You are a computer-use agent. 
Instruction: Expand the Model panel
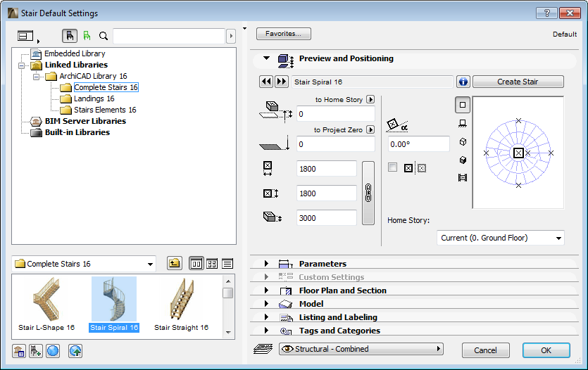pyautogui.click(x=266, y=304)
